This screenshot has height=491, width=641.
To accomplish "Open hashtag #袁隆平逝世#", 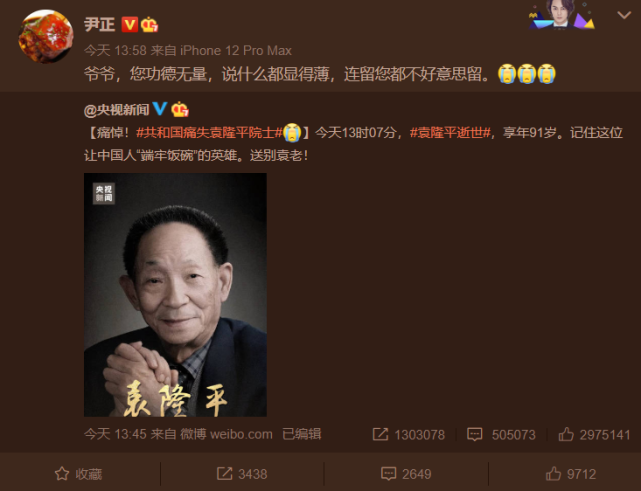I will (450, 132).
